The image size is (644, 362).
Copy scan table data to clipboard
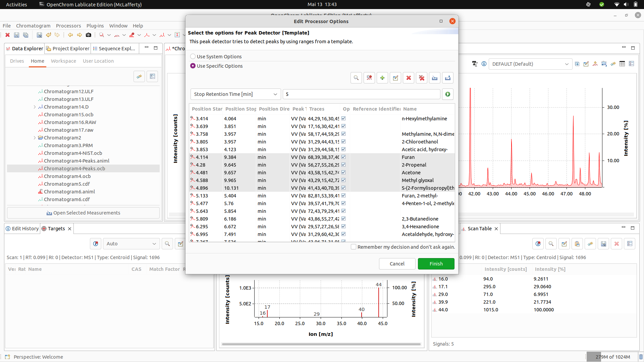click(577, 244)
